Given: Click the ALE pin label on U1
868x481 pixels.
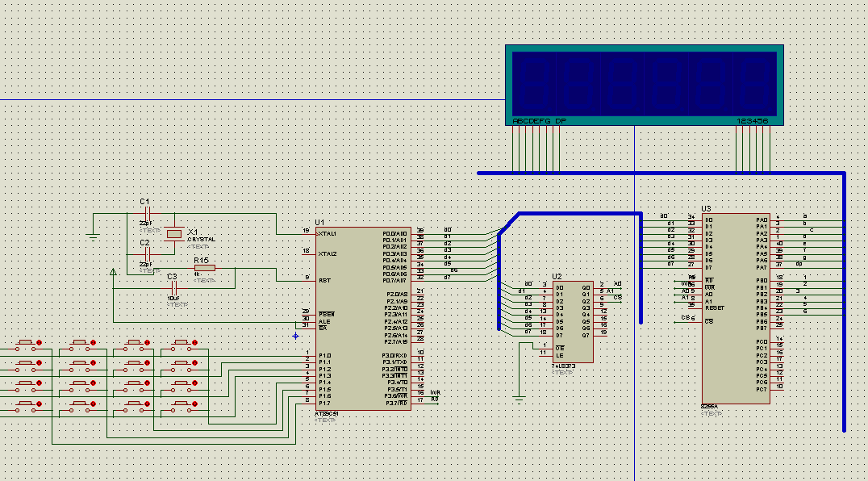Looking at the screenshot, I should [324, 321].
